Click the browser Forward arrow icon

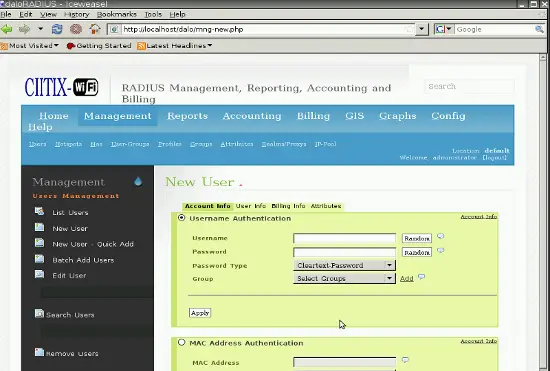pyautogui.click(x=24, y=29)
